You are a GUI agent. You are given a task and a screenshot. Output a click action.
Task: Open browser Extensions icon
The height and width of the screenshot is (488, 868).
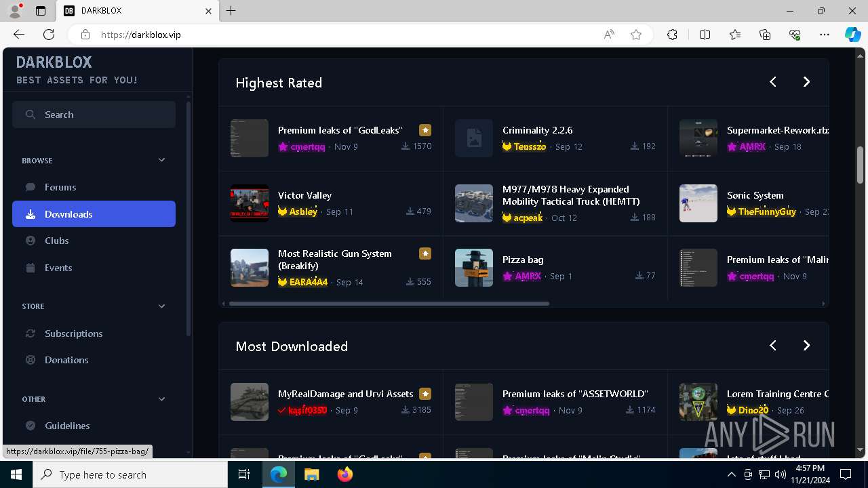tap(672, 35)
